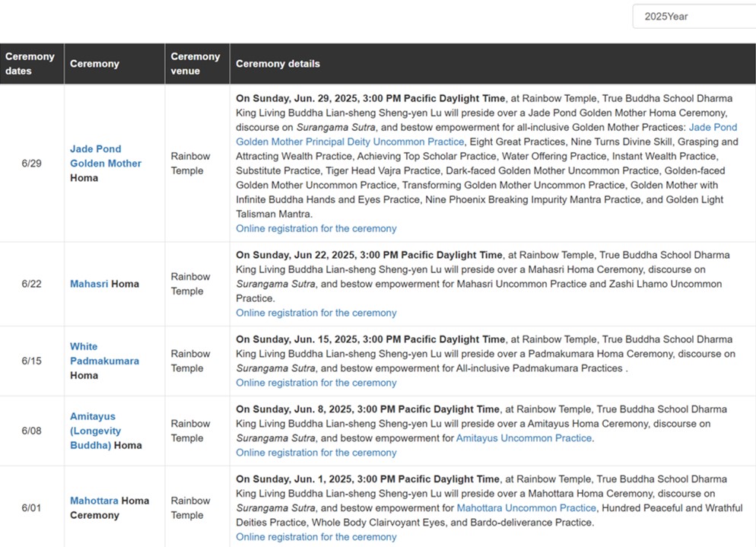Open the Jade Pond Golden Mother link
This screenshot has width=756, height=547.
tap(106, 156)
